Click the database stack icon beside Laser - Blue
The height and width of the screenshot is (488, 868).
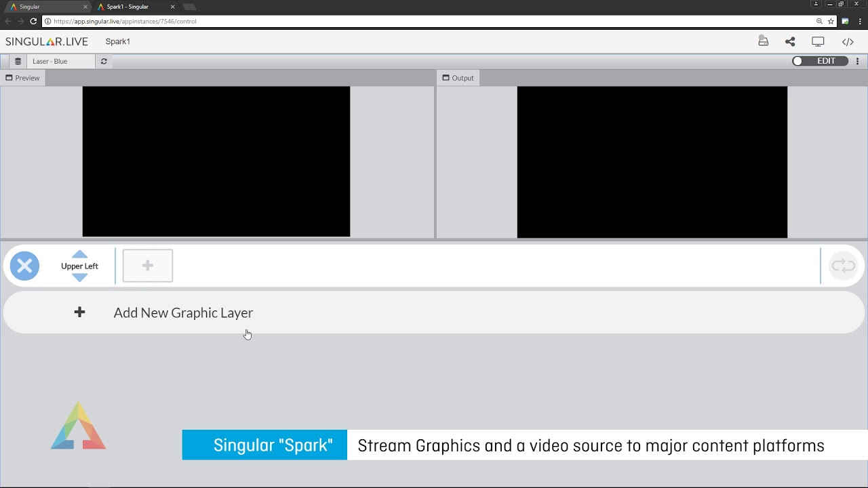[x=18, y=61]
